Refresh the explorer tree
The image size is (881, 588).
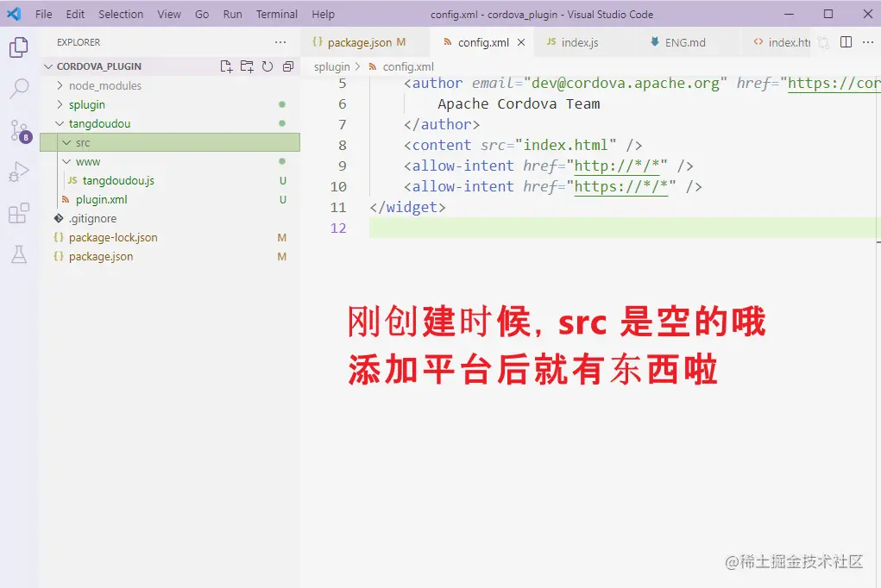click(267, 66)
